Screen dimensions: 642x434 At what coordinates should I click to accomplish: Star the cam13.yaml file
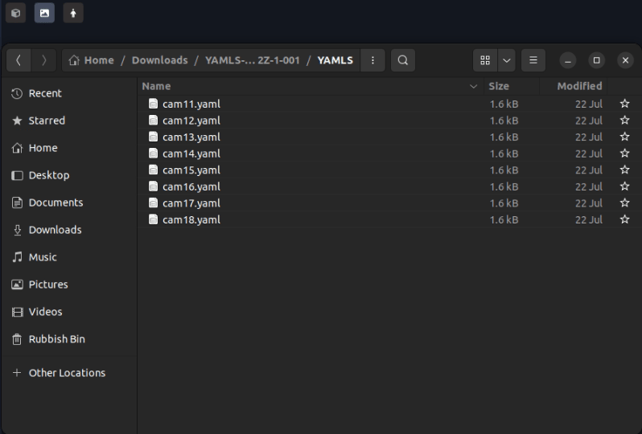click(x=624, y=137)
